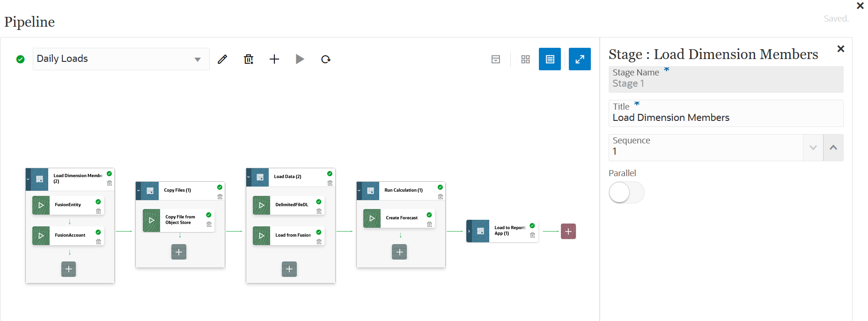This screenshot has width=868, height=321.
Task: Refresh the pipeline using the refresh icon
Action: [x=325, y=59]
